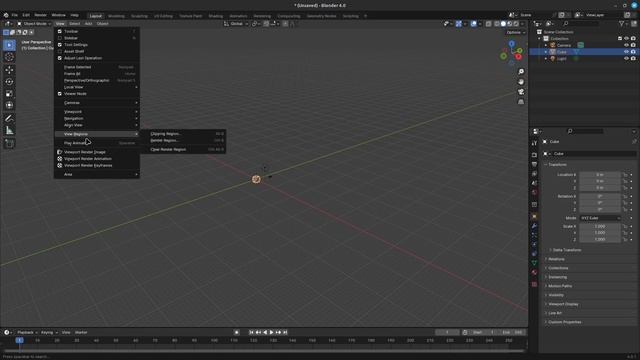This screenshot has height=360, width=640.
Task: Open the Cameras submenu in View menu
Action: point(97,103)
